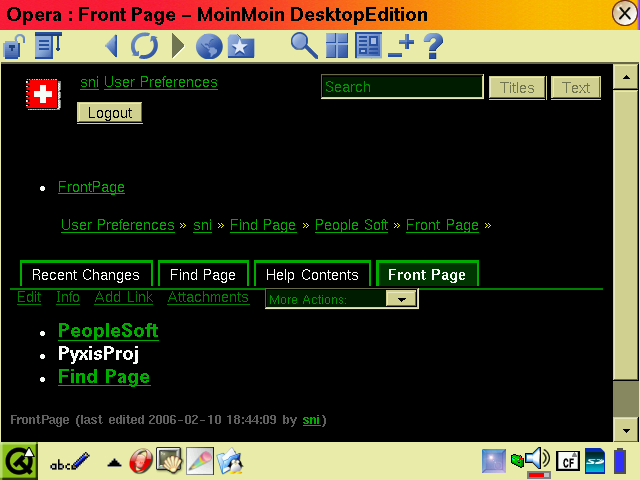The height and width of the screenshot is (480, 640).
Task: Click the magnifying glass search icon
Action: pyautogui.click(x=304, y=45)
